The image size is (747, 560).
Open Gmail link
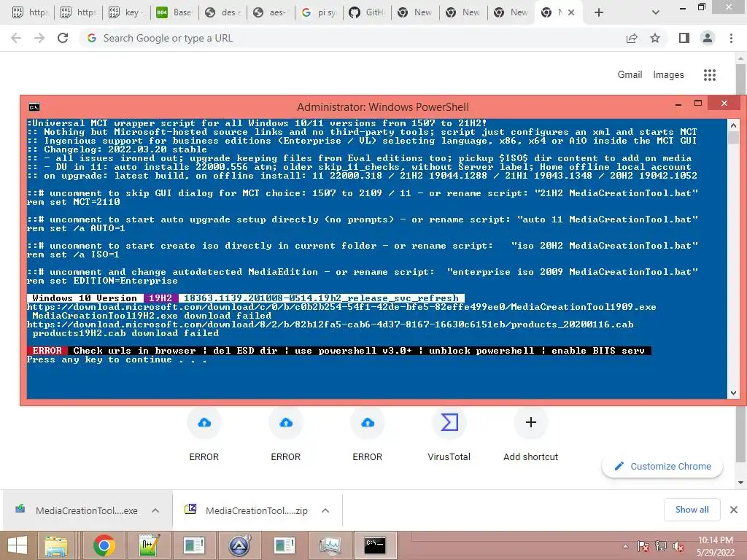coord(630,75)
